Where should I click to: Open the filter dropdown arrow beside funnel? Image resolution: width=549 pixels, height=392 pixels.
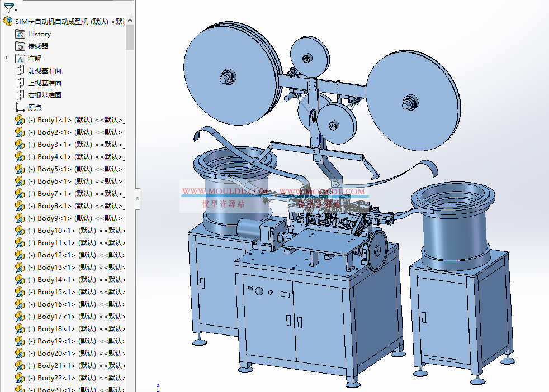(x=16, y=10)
